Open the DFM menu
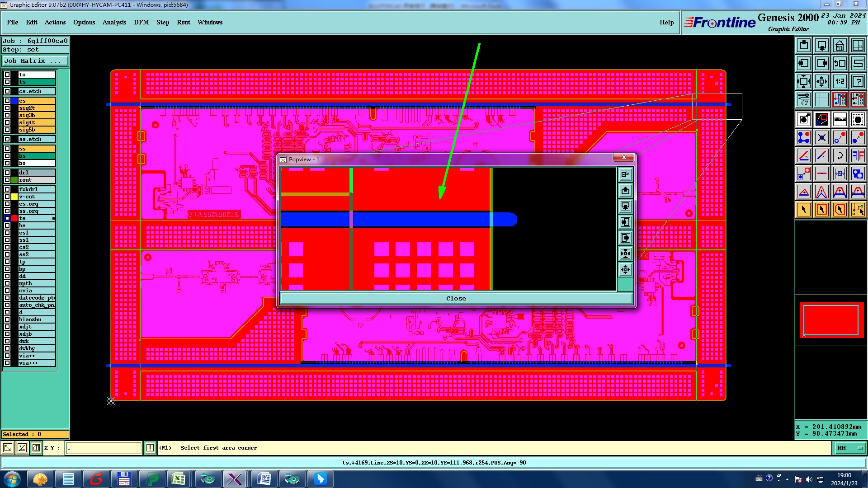The image size is (868, 488). click(x=141, y=22)
